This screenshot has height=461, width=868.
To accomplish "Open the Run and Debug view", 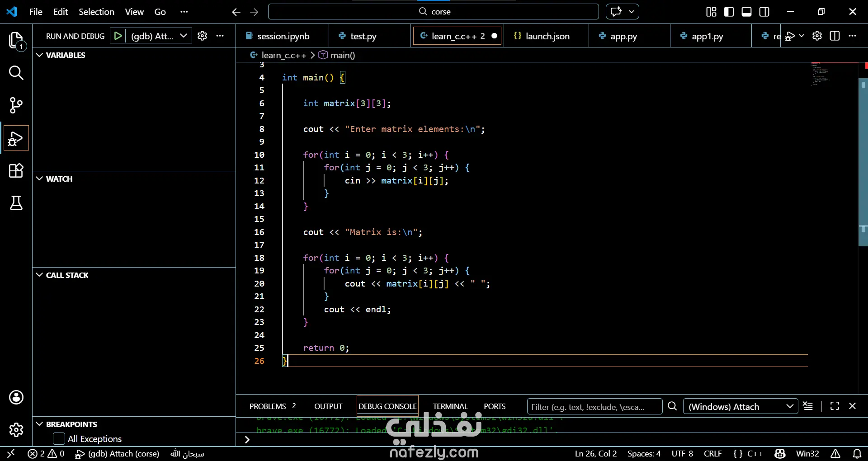I will coord(16,138).
